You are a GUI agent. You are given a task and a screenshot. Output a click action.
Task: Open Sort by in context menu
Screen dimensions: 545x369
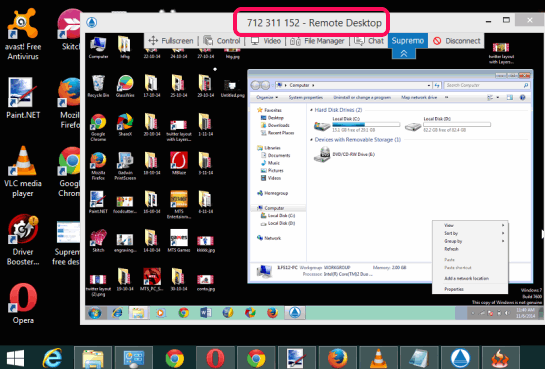pyautogui.click(x=470, y=233)
